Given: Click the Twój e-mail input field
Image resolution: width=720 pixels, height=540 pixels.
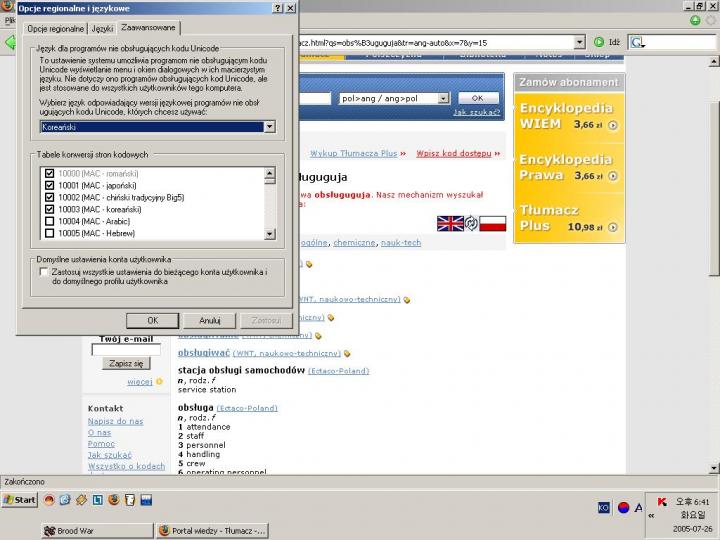Looking at the screenshot, I should pyautogui.click(x=126, y=350).
